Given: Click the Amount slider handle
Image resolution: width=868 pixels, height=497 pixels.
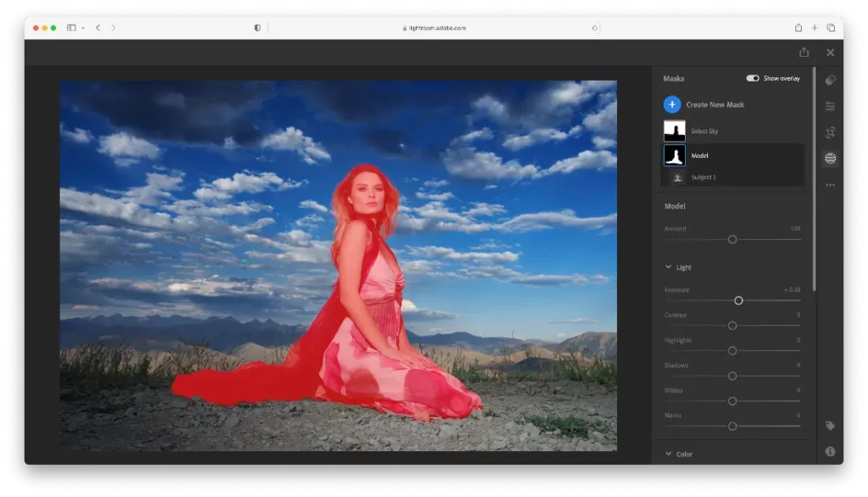Looking at the screenshot, I should pos(732,239).
